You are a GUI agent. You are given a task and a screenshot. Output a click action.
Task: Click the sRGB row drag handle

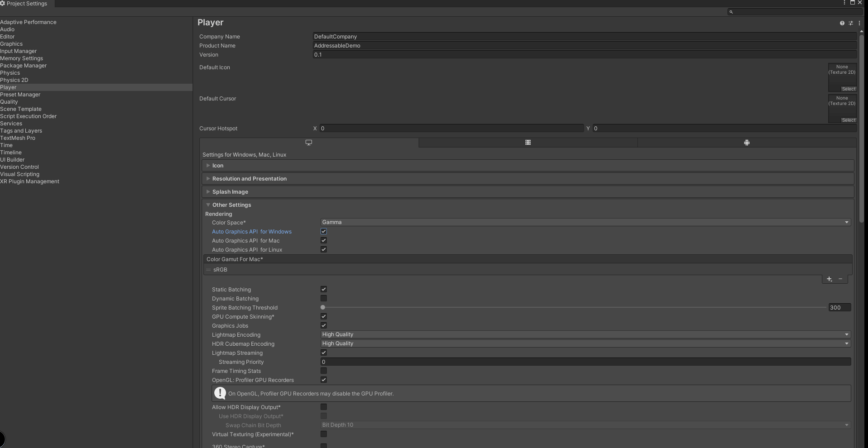[x=208, y=270]
